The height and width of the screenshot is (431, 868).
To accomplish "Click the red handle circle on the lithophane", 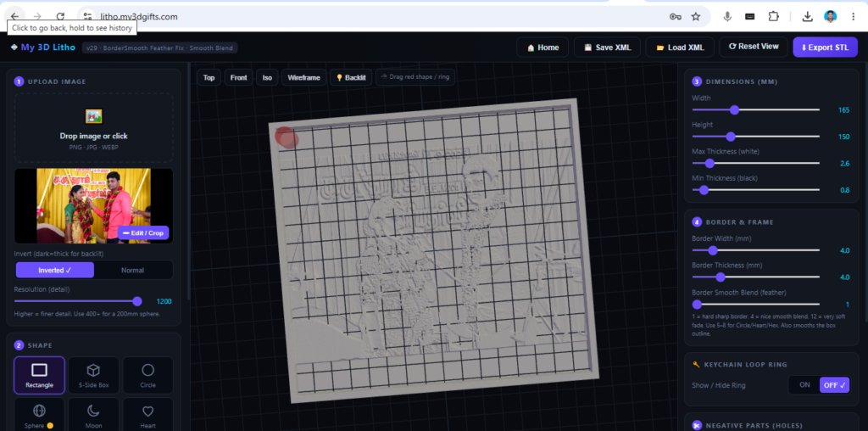I will (x=287, y=138).
